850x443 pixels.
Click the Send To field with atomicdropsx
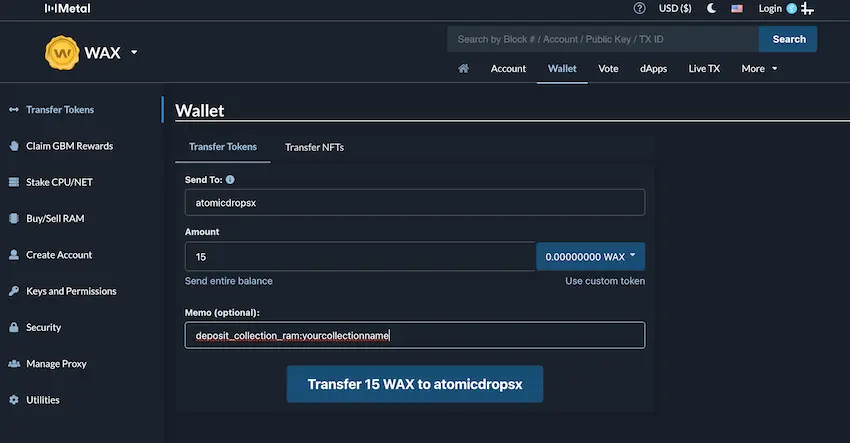415,203
